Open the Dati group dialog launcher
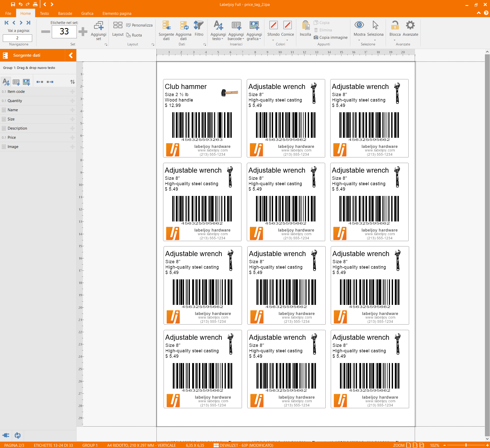 (205, 44)
